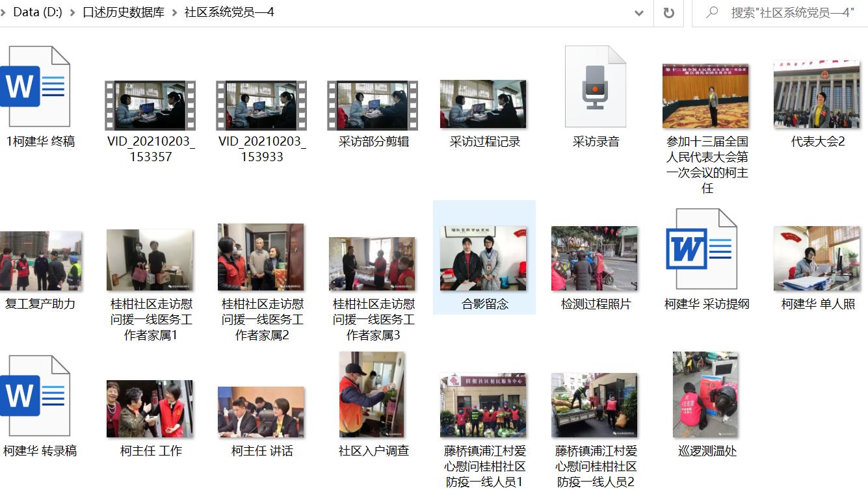Click the refresh button in address bar
Image resolution: width=868 pixels, height=490 pixels.
(668, 13)
